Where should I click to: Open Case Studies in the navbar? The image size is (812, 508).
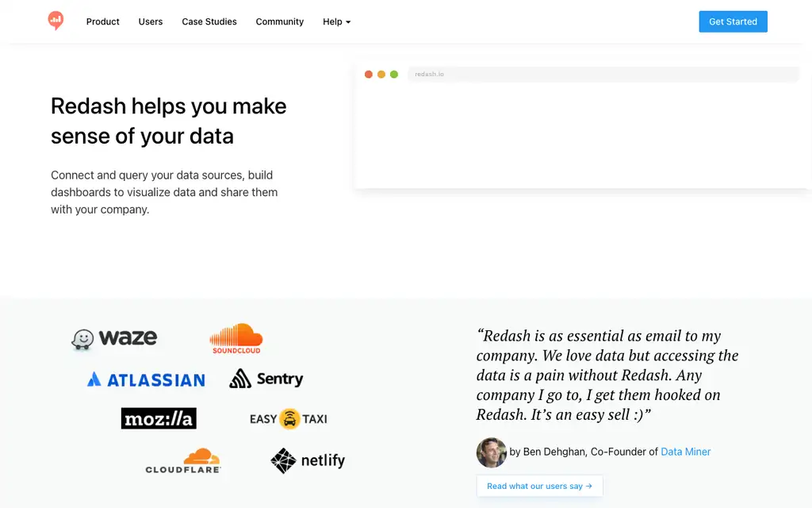click(209, 21)
